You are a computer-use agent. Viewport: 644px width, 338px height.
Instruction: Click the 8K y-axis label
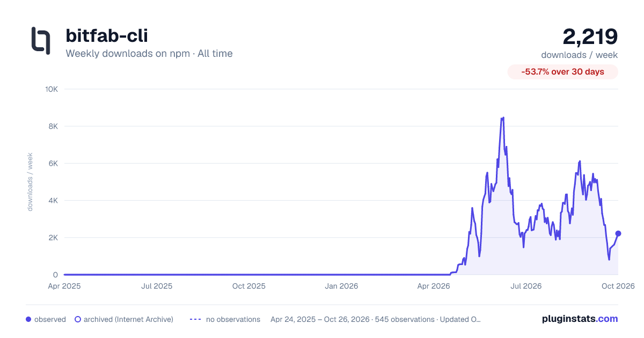coord(53,126)
